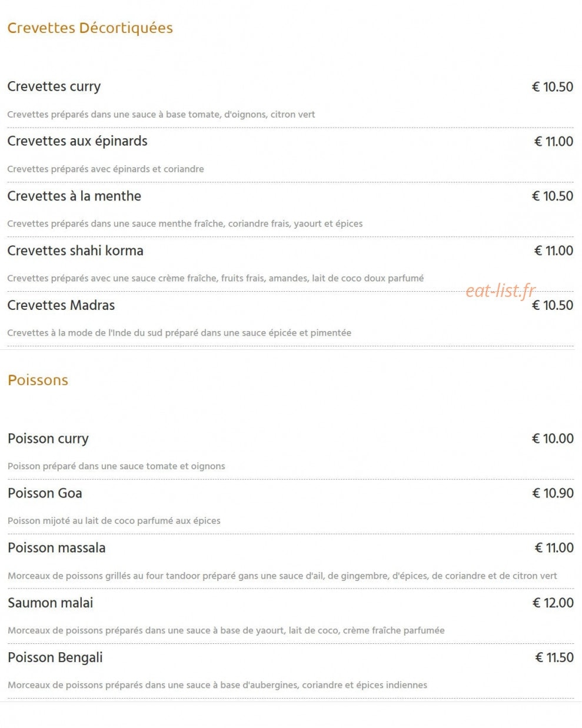Choose the Saumon malai dish

point(51,603)
